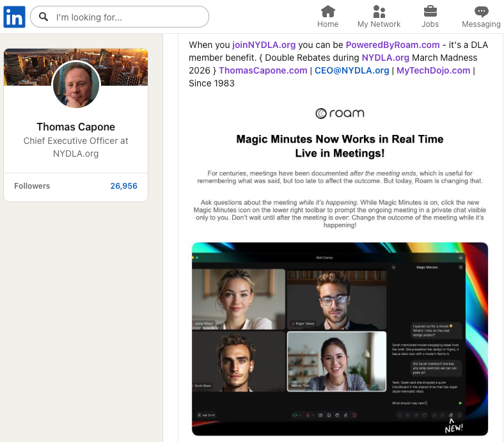The width and height of the screenshot is (504, 442).
Task: Open the Messaging speech bubble icon
Action: [x=481, y=12]
